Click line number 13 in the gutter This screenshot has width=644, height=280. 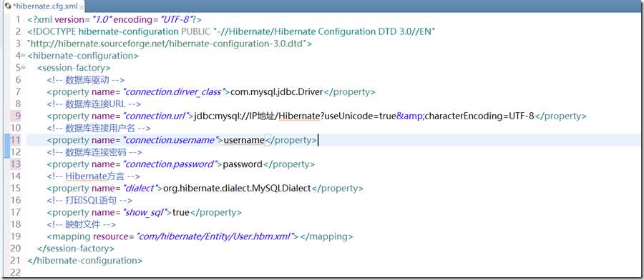point(16,164)
